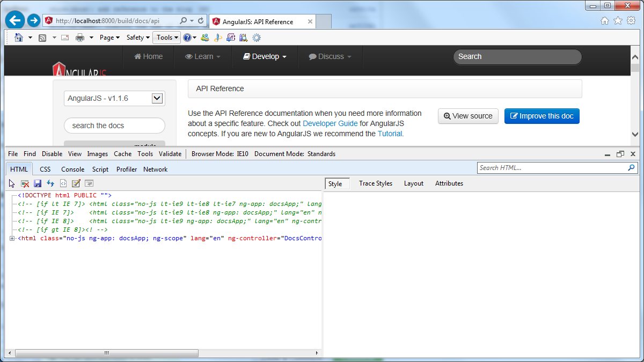The height and width of the screenshot is (362, 644).
Task: Open the DevTools Validate menu
Action: pos(170,154)
